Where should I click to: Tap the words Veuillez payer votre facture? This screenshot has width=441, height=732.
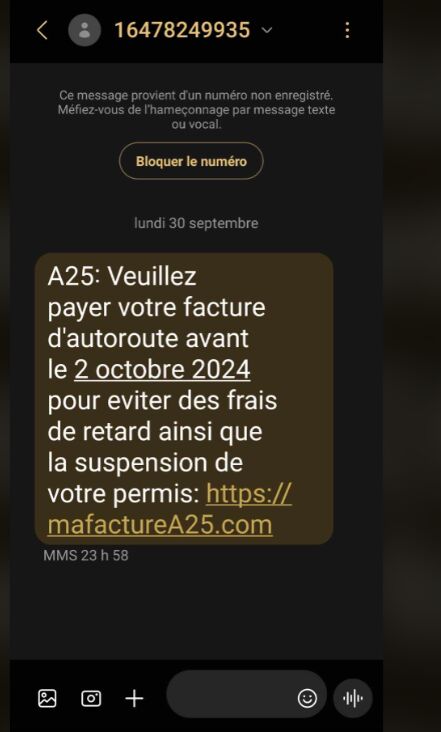coord(156,292)
